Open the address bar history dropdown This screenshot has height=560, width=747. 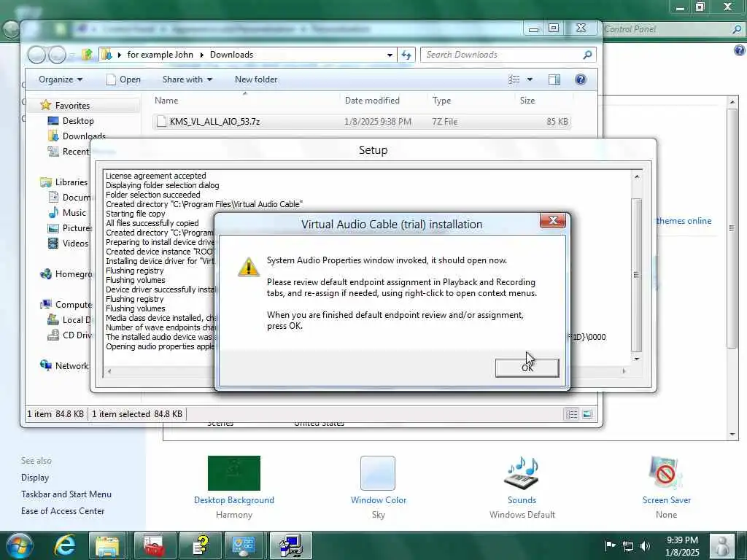click(390, 55)
